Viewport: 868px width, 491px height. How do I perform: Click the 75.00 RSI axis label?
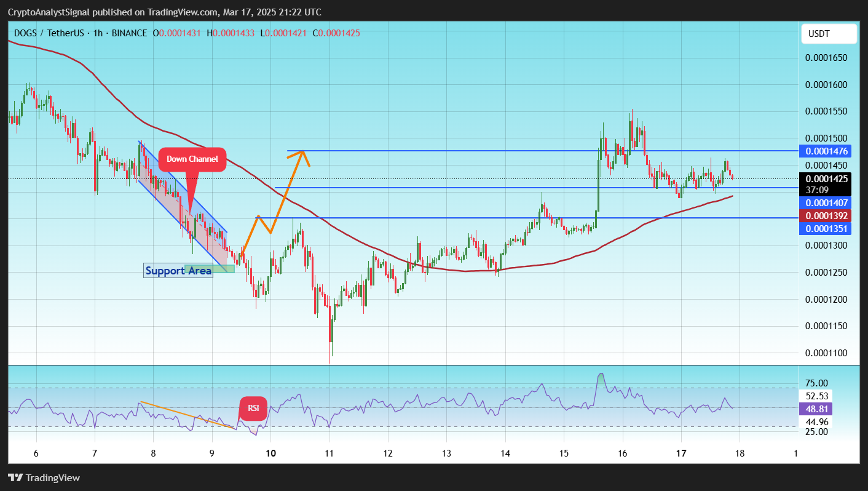coord(817,383)
